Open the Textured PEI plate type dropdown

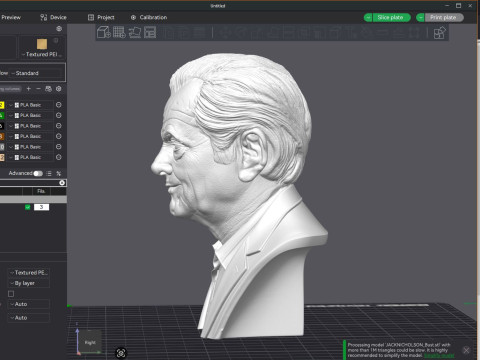[42, 54]
